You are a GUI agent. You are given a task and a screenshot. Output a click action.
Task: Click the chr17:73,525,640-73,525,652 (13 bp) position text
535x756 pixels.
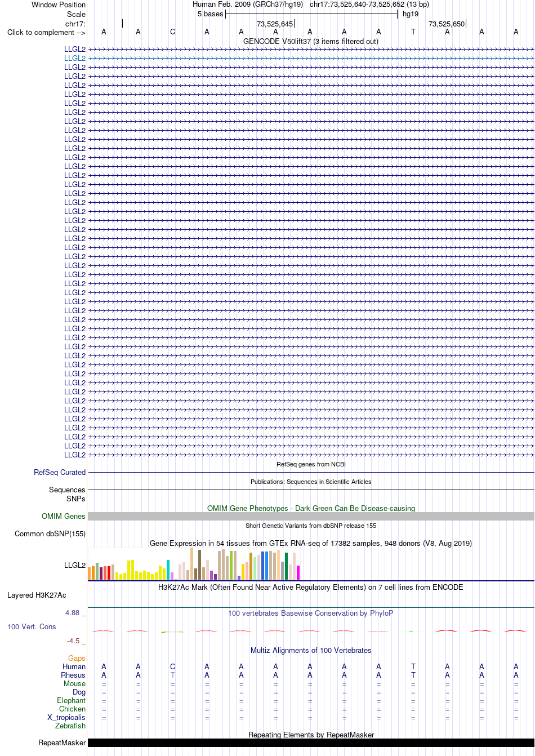(369, 5)
